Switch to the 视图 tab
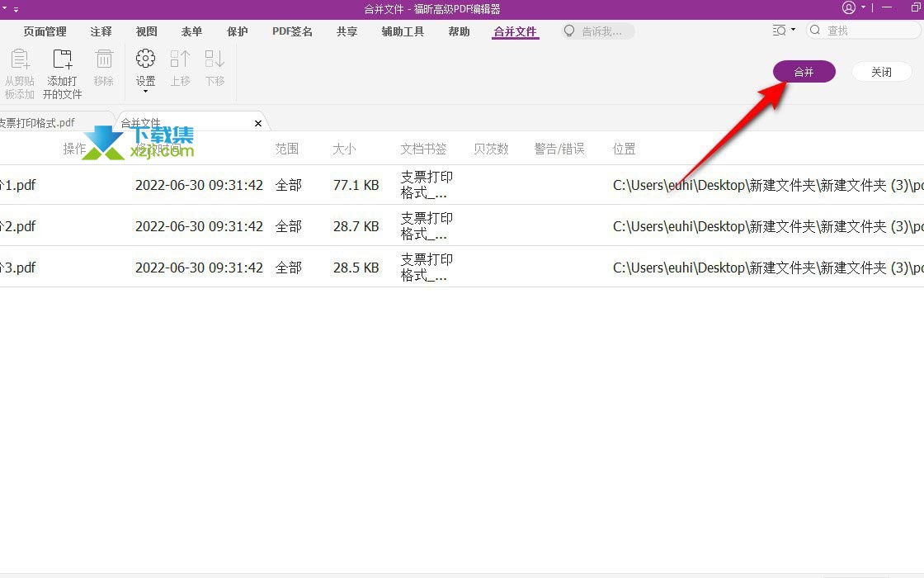Screen dimensions: 924x578 (146, 32)
